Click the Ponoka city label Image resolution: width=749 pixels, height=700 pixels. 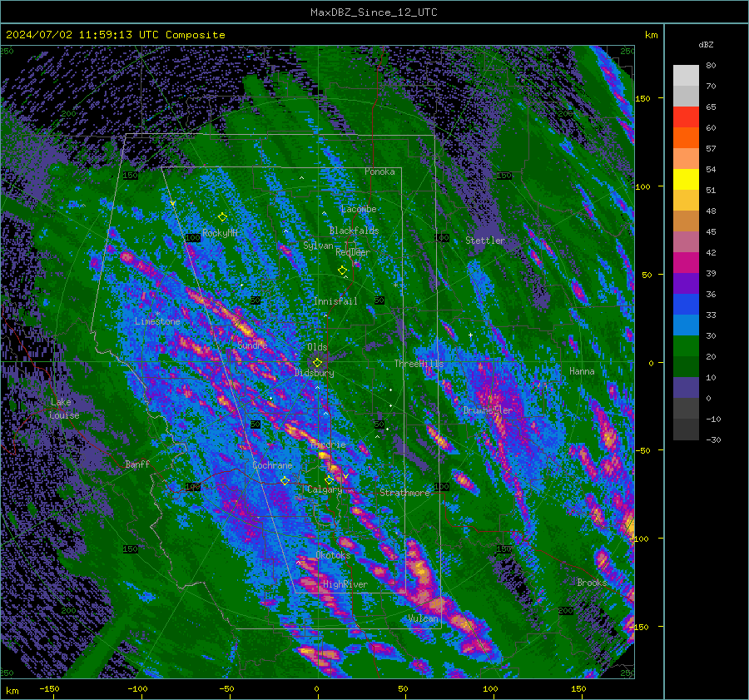pyautogui.click(x=379, y=171)
